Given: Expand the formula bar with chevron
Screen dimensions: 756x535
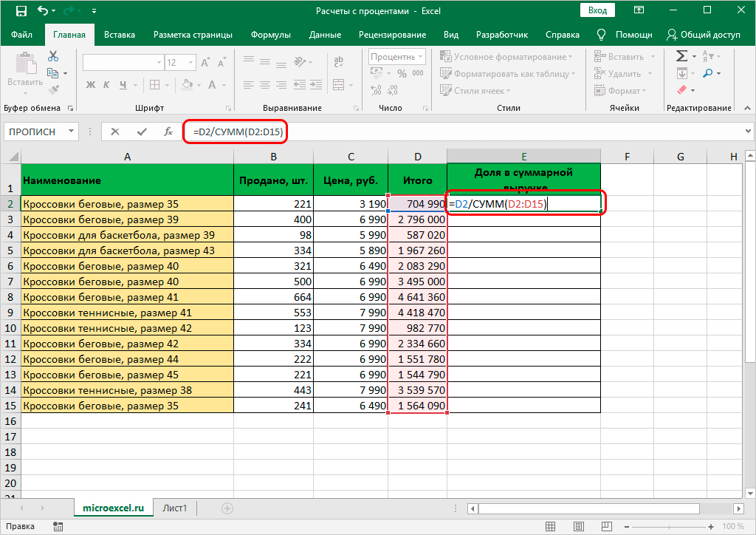Looking at the screenshot, I should 749,132.
